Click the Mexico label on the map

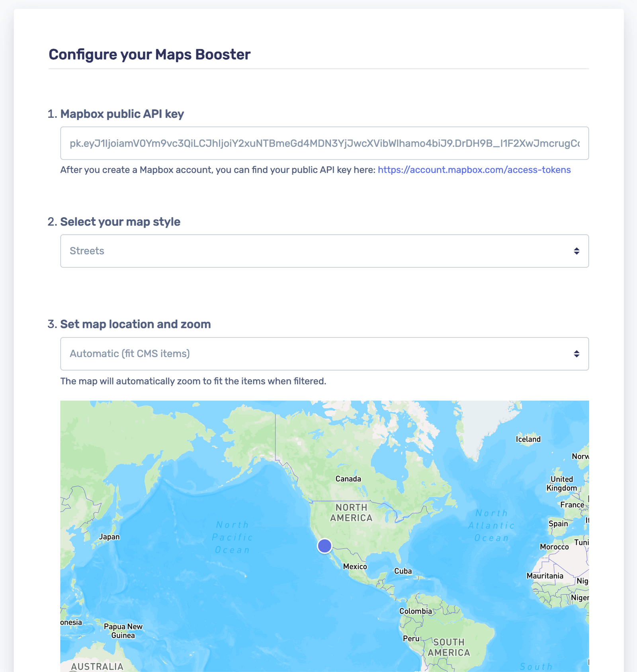click(x=355, y=566)
